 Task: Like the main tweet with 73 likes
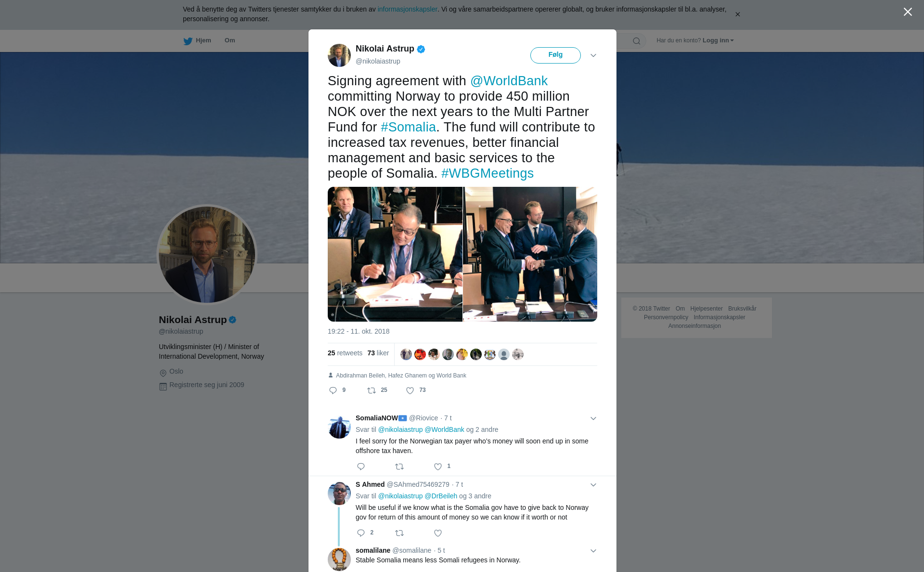pyautogui.click(x=410, y=390)
